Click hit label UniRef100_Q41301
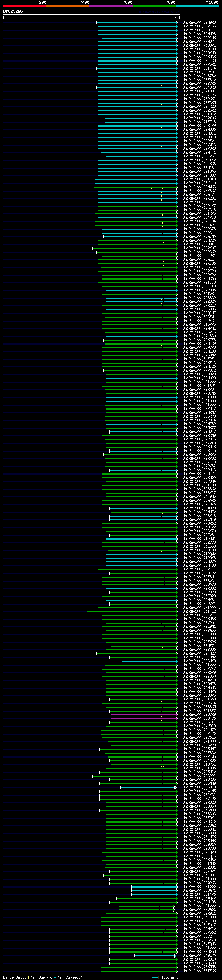Screen dimensions: 222x980 click(x=199, y=91)
